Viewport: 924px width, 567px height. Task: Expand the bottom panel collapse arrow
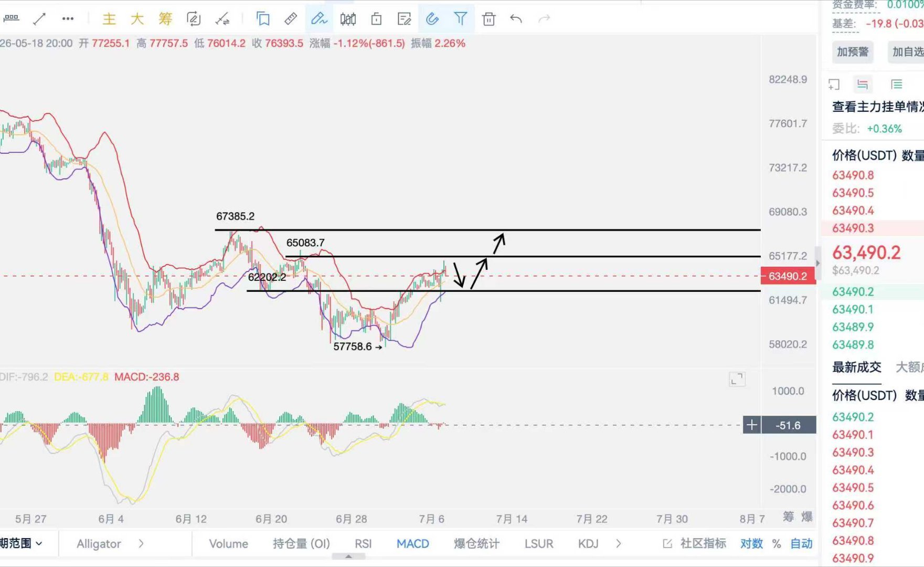[348, 556]
